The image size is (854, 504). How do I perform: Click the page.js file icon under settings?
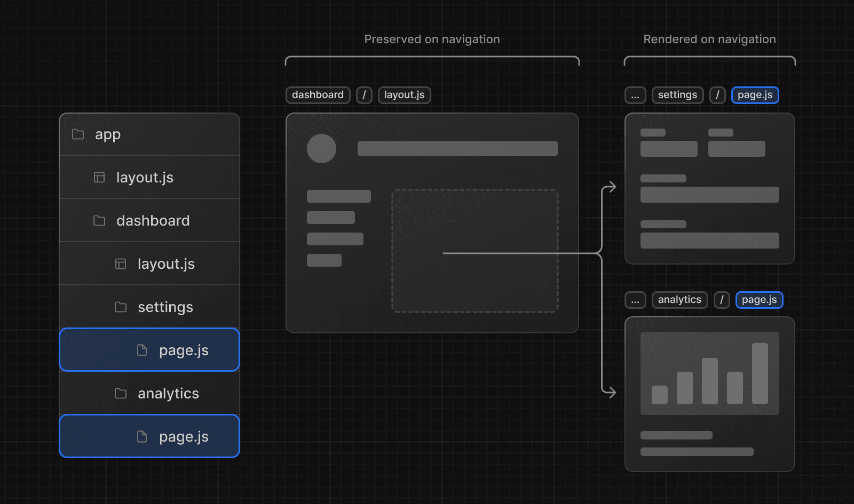click(141, 350)
